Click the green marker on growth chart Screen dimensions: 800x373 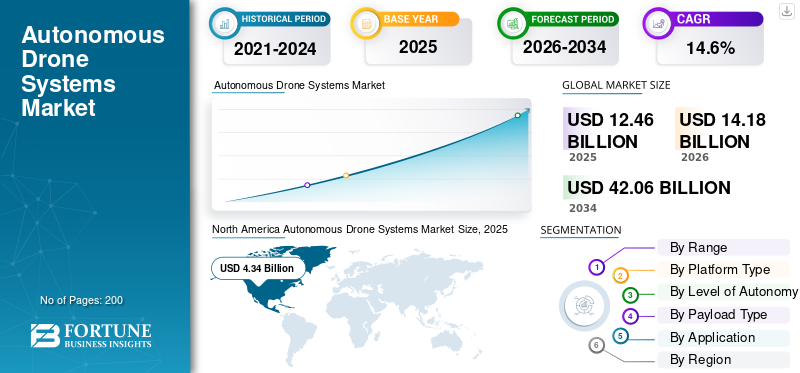517,115
